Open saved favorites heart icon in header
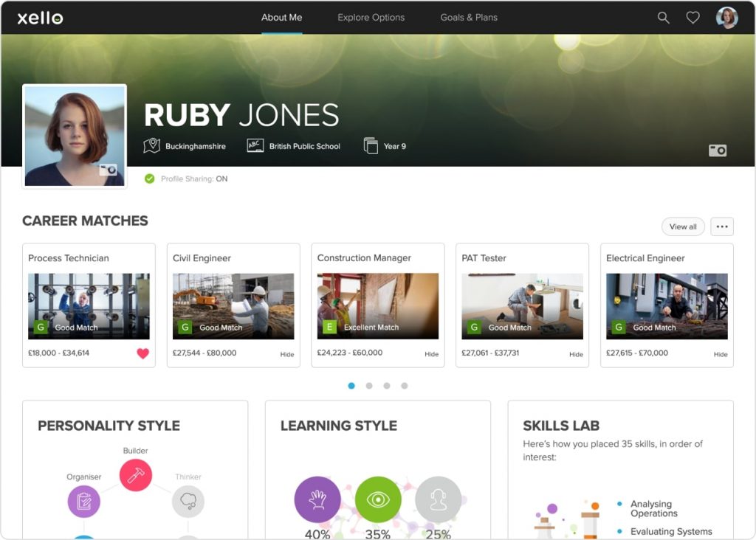Screen dimensions: 756x540 tap(693, 18)
